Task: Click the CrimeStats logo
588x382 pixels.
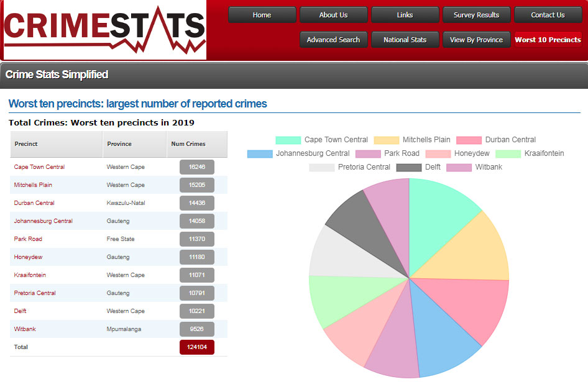Action: click(104, 30)
